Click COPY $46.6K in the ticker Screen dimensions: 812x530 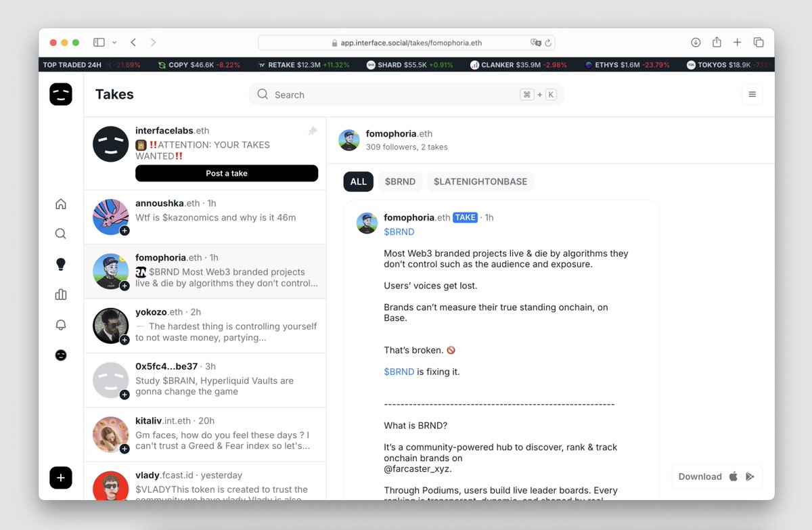tap(200, 65)
